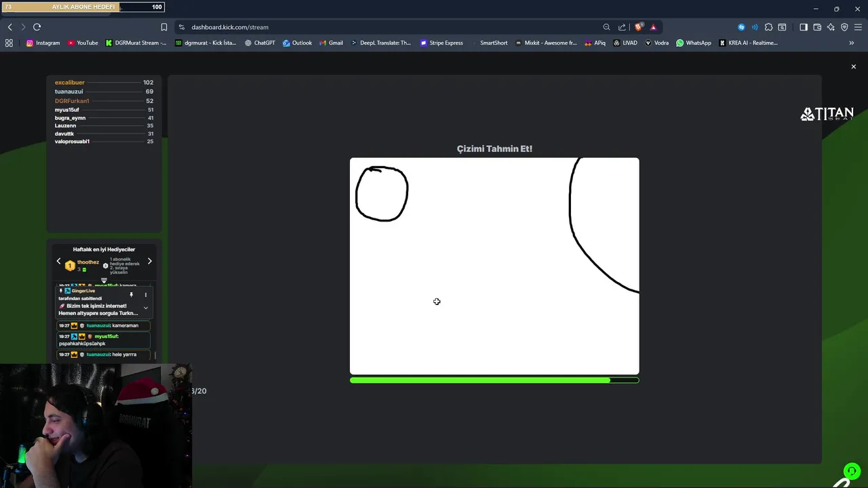This screenshot has height=488, width=868.
Task: Open the Instagram bookmark
Action: (43, 43)
